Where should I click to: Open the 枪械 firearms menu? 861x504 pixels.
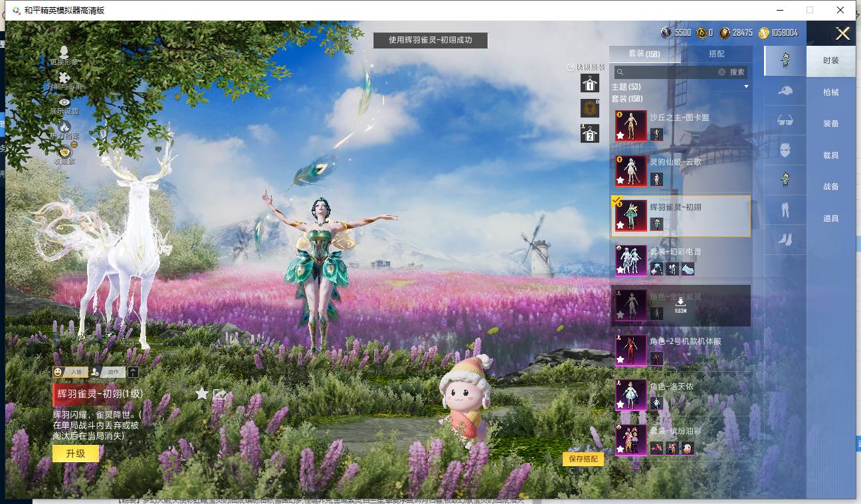[x=831, y=92]
